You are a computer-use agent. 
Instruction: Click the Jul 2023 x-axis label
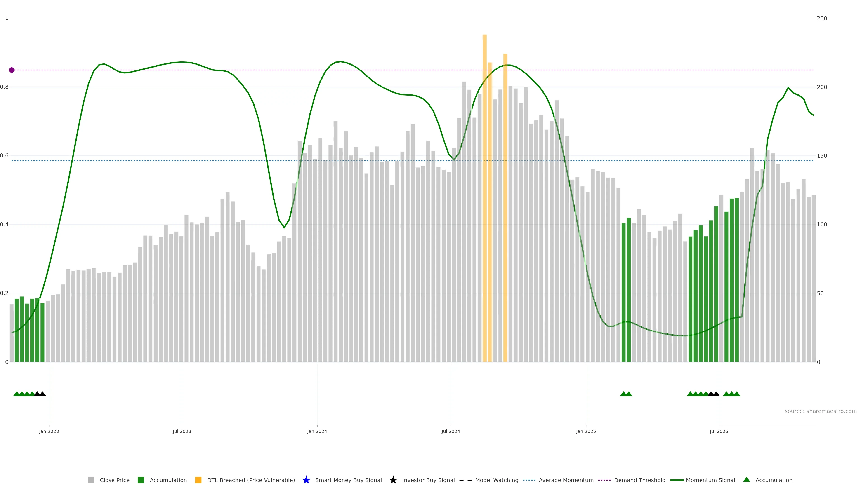(182, 431)
